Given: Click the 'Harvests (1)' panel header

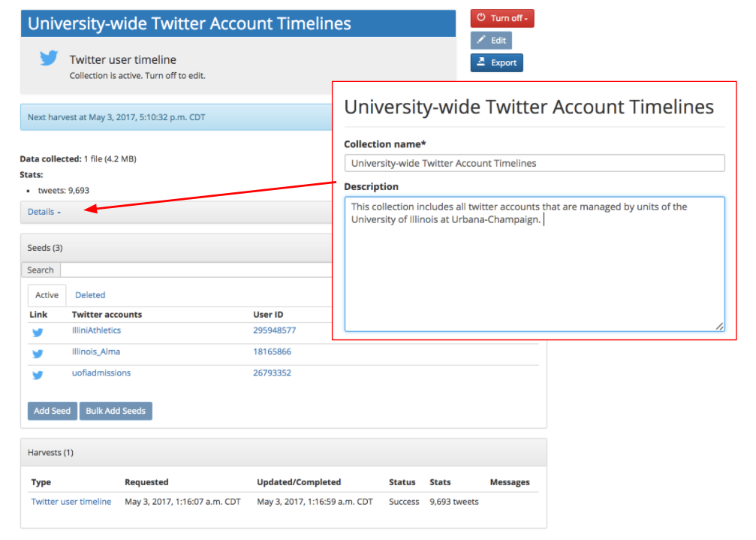Looking at the screenshot, I should tap(284, 452).
